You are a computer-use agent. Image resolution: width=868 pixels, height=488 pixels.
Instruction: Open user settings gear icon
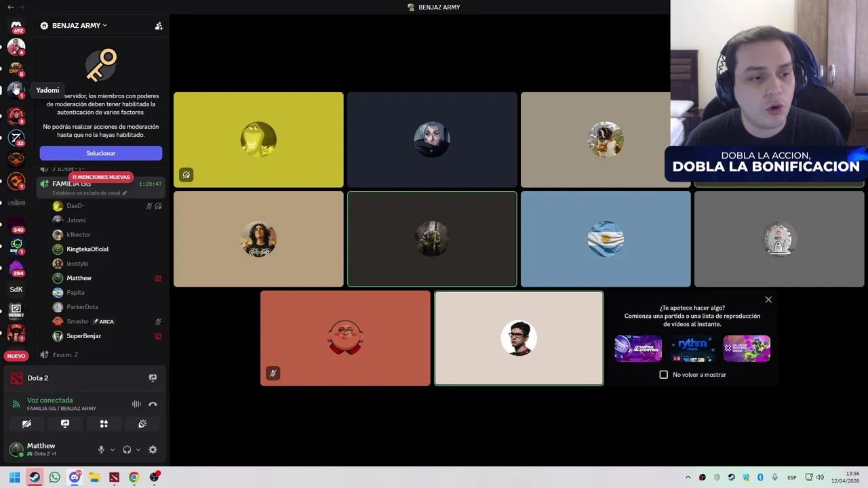coord(153,449)
